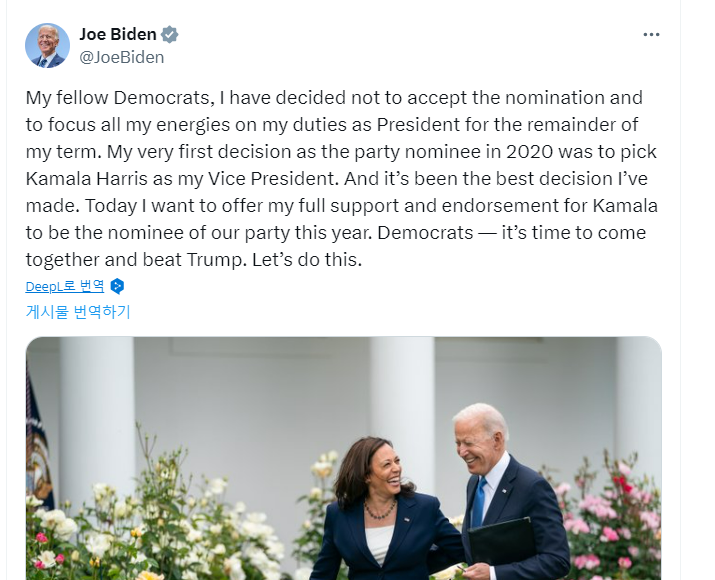This screenshot has height=580, width=715.
Task: Open the attached Rose Garden photo
Action: tap(343, 458)
